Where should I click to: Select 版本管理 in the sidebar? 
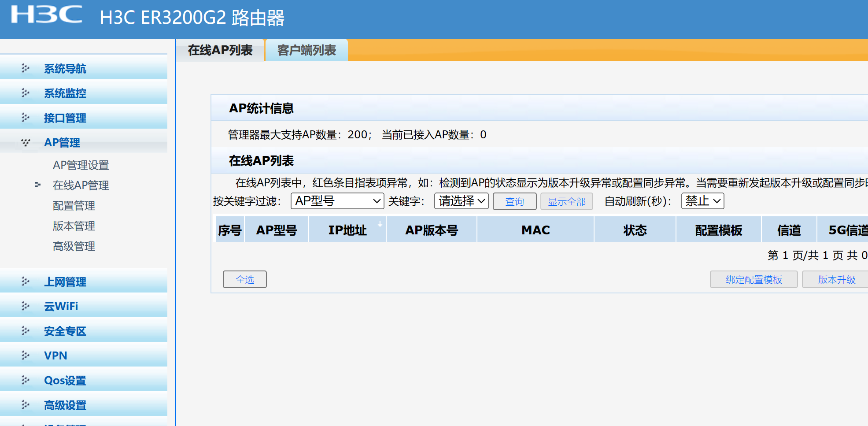pos(74,226)
